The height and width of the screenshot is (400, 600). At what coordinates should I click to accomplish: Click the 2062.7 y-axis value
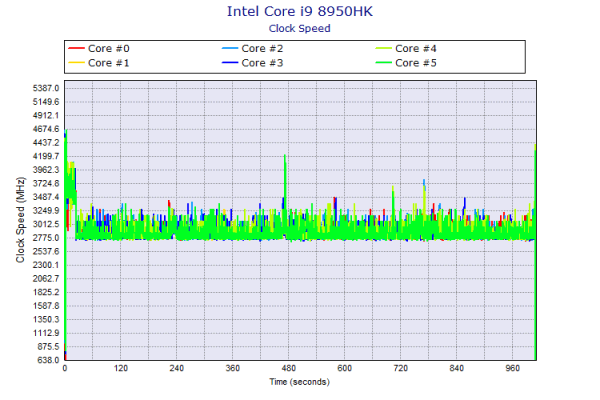click(46, 279)
